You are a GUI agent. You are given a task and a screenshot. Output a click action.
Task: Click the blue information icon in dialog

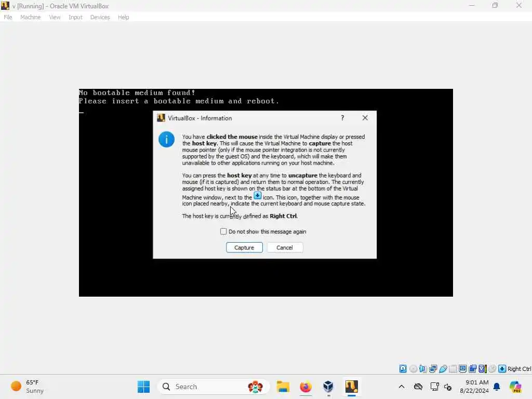pos(166,139)
